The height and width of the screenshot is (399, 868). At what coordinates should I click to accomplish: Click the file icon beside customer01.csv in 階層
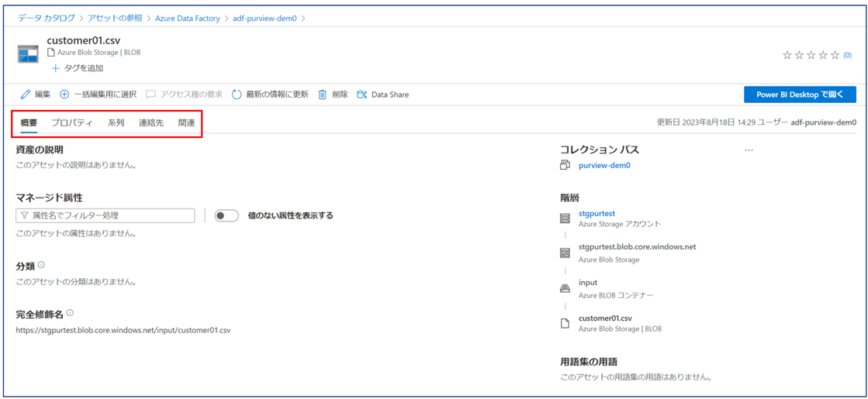tap(565, 323)
